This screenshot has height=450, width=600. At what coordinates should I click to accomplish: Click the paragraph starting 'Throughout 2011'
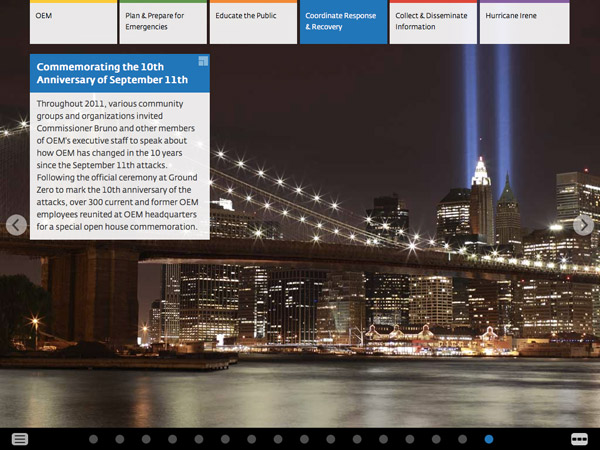[117, 165]
